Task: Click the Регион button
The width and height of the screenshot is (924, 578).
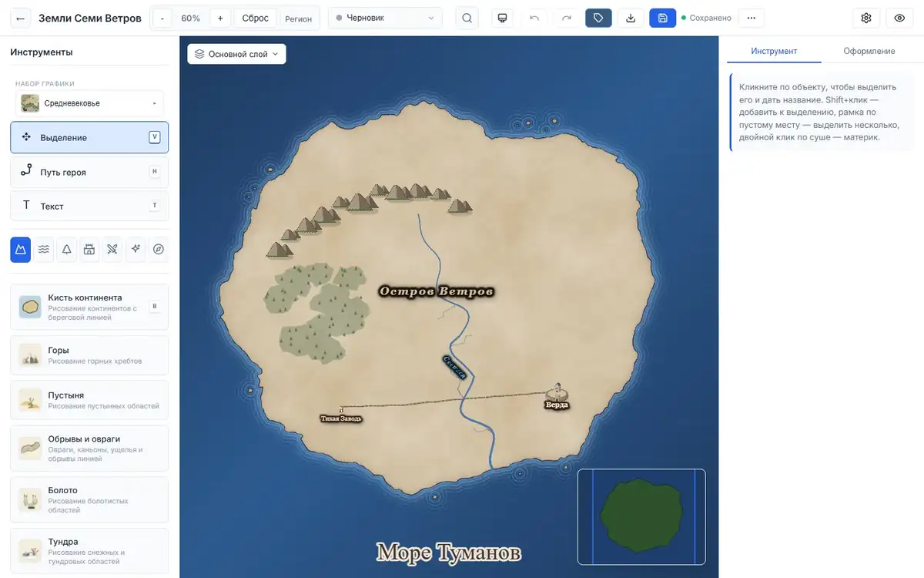Action: pos(299,18)
